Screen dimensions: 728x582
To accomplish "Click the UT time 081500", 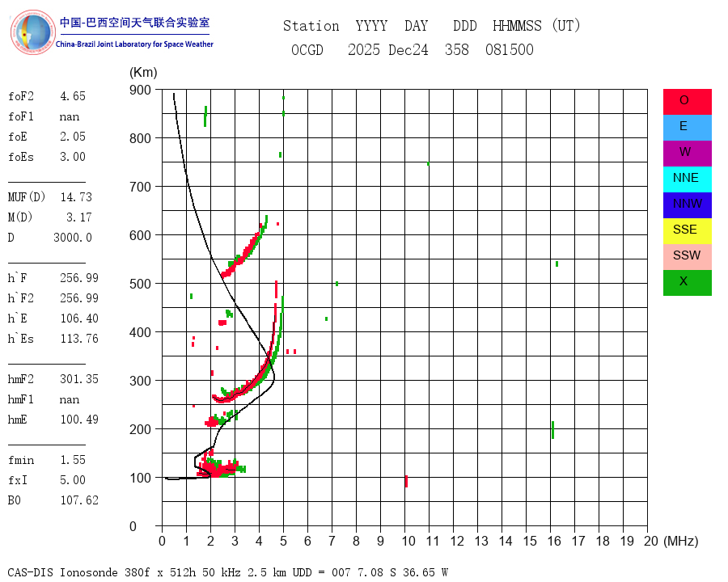I will (510, 49).
